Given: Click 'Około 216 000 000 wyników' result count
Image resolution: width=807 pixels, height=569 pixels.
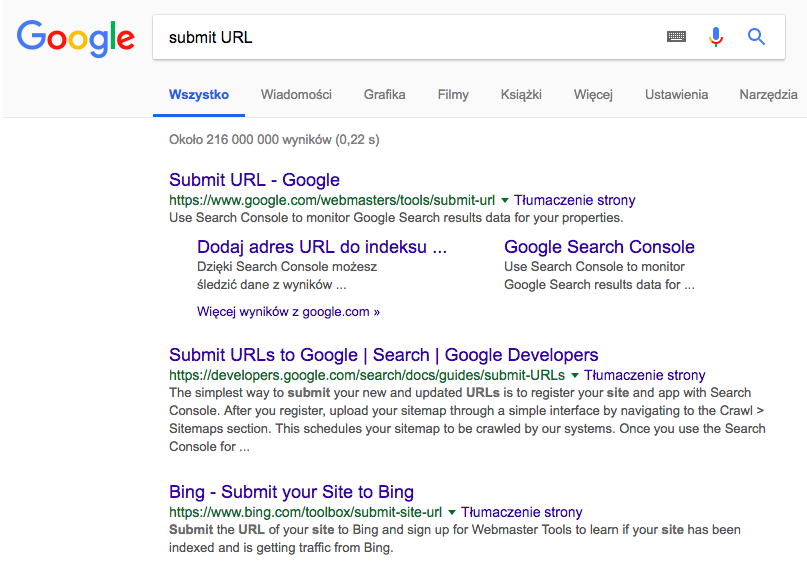Looking at the screenshot, I should pyautogui.click(x=274, y=140).
